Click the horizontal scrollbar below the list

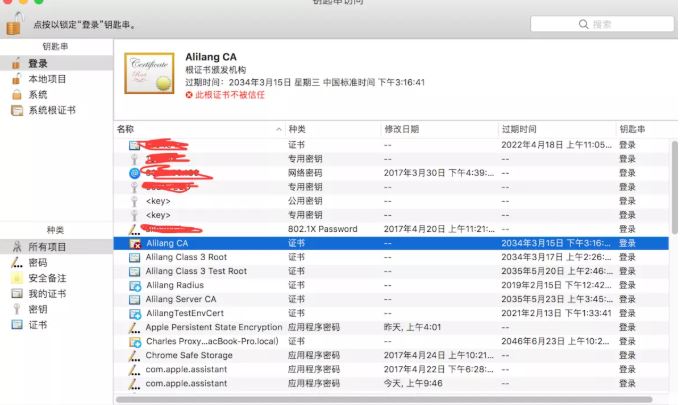coord(384,399)
